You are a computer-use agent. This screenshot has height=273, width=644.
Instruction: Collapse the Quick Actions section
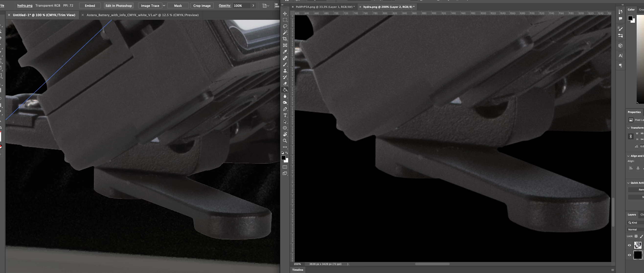point(628,183)
